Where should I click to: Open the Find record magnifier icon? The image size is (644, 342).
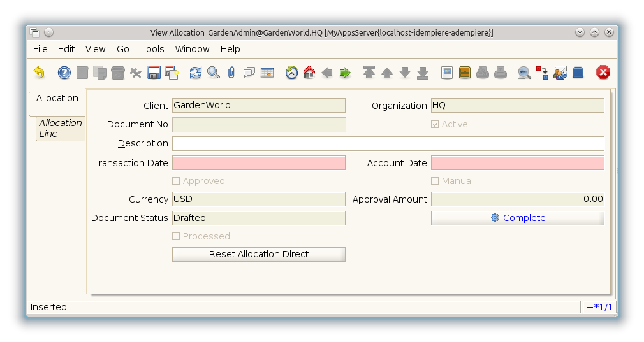[x=214, y=73]
